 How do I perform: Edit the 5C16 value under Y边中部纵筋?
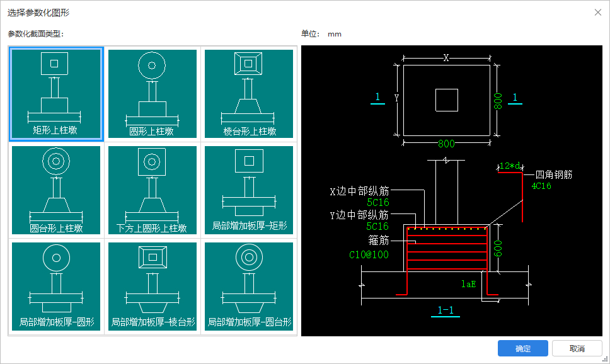point(377,226)
